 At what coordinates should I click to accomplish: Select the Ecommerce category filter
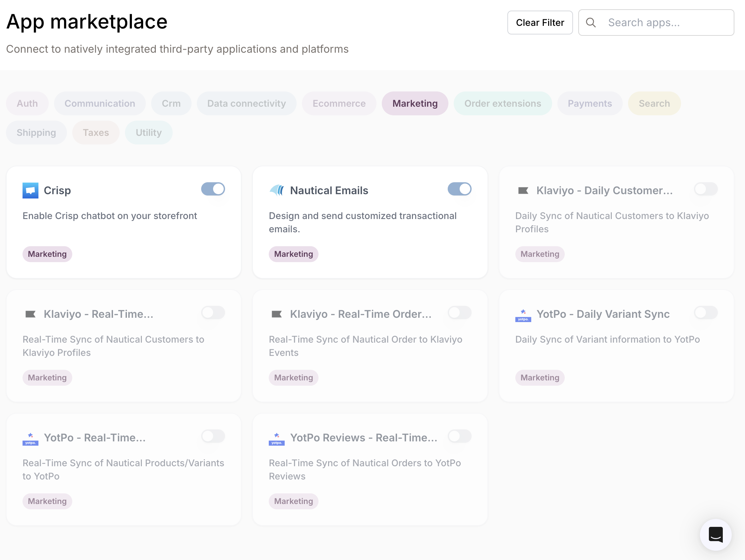(339, 103)
